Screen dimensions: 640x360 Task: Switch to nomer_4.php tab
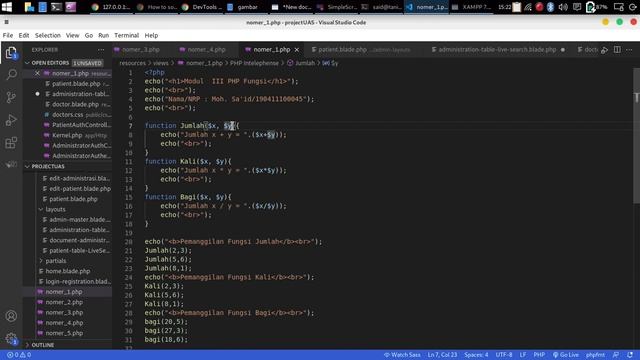(207, 50)
